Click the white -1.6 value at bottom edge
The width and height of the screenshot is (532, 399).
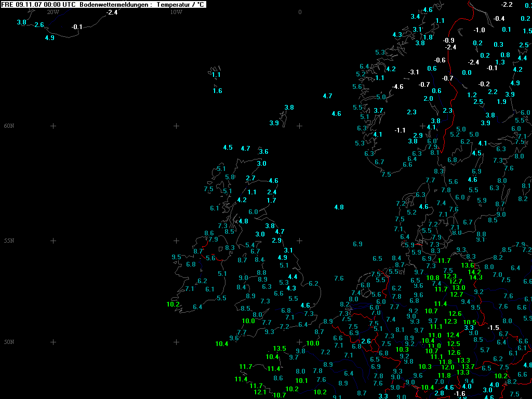point(460,394)
